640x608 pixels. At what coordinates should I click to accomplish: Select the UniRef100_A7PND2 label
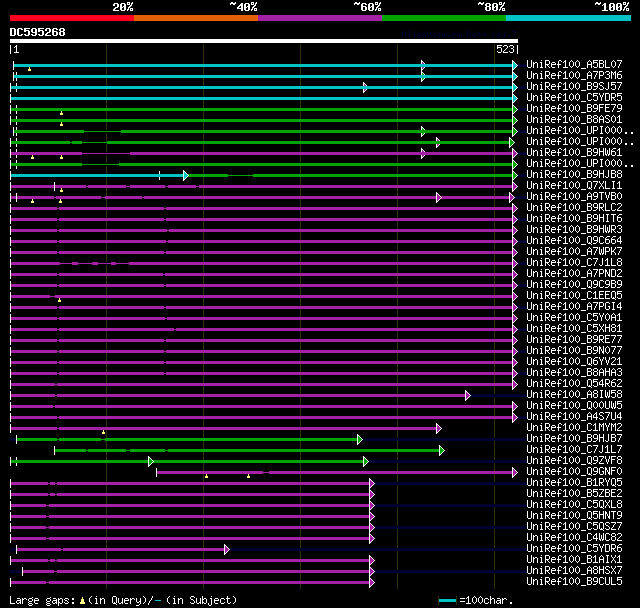[x=574, y=274]
